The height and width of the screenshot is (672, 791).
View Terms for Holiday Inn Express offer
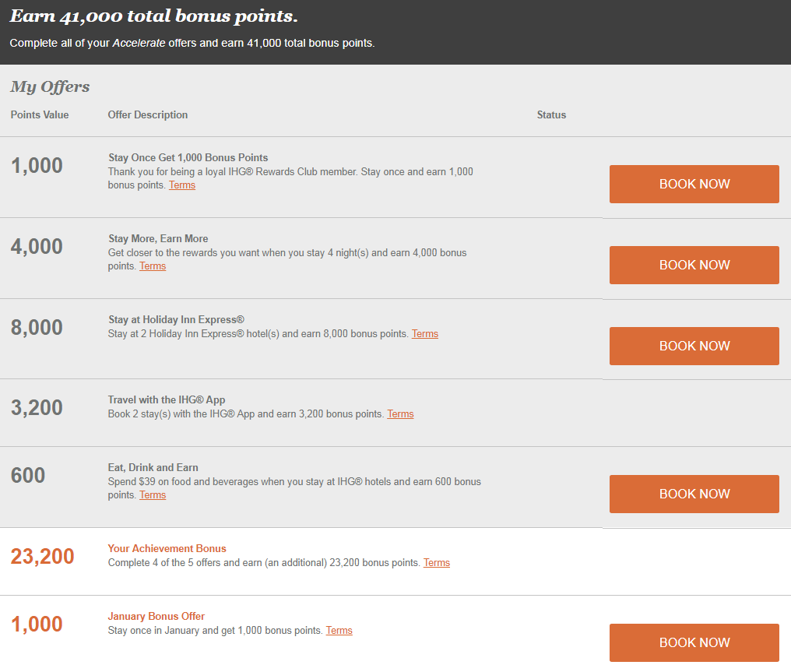(x=425, y=333)
